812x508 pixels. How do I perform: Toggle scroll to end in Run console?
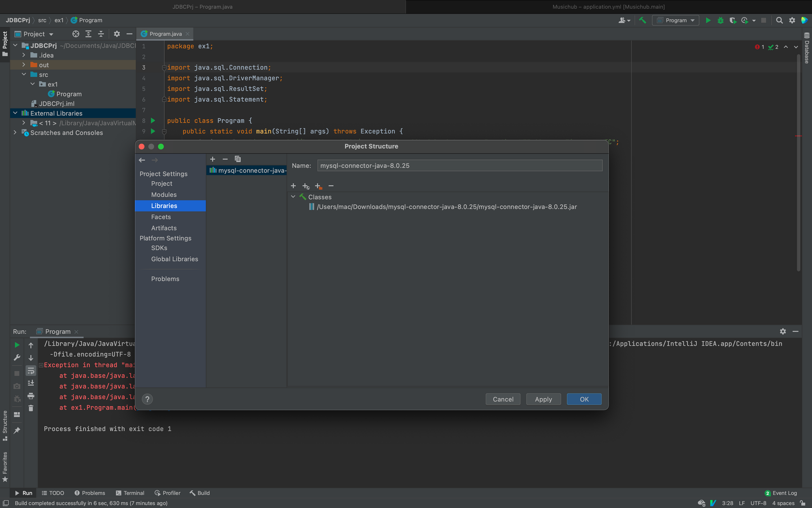click(31, 383)
